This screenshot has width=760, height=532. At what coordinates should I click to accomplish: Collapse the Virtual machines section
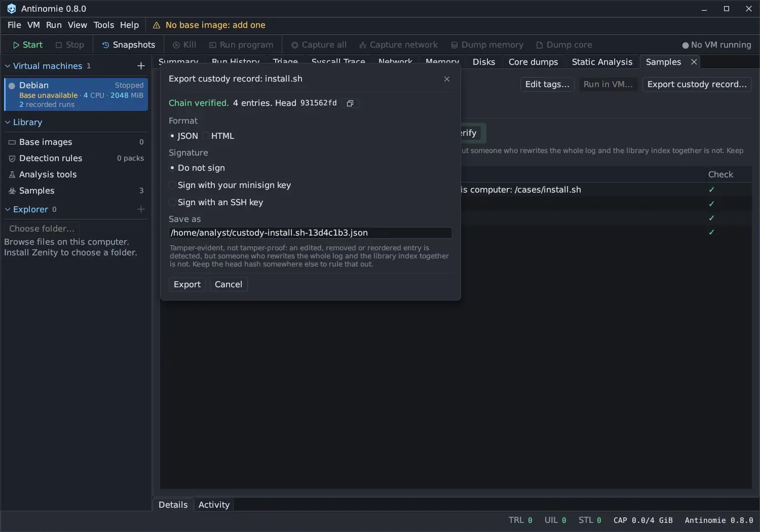pyautogui.click(x=8, y=66)
